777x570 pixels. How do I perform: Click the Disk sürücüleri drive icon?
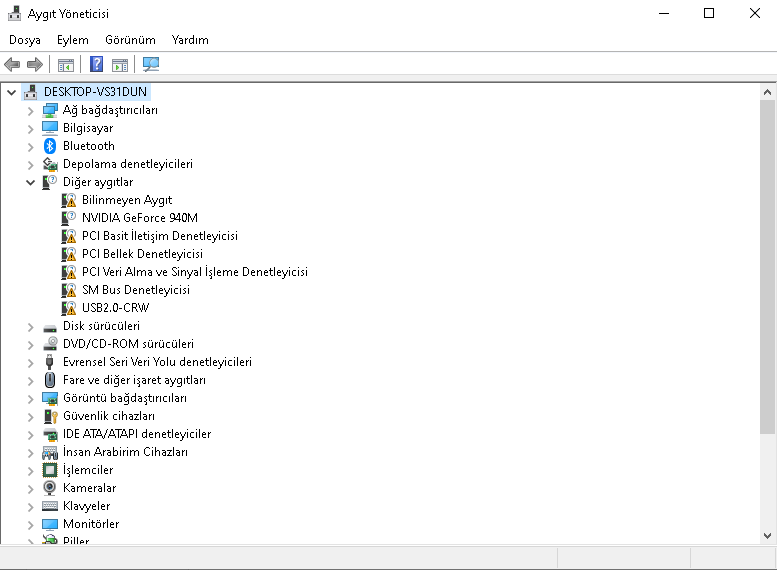coord(50,328)
